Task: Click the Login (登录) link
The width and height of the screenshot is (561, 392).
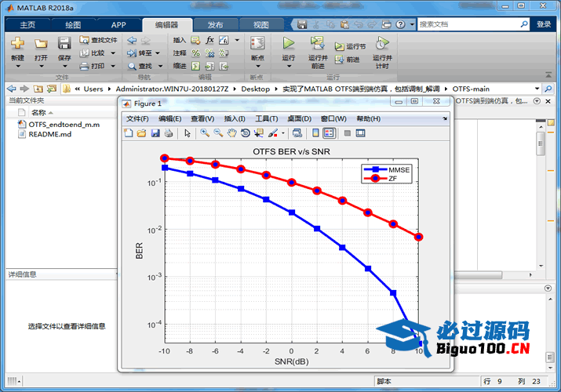Action: click(x=544, y=24)
